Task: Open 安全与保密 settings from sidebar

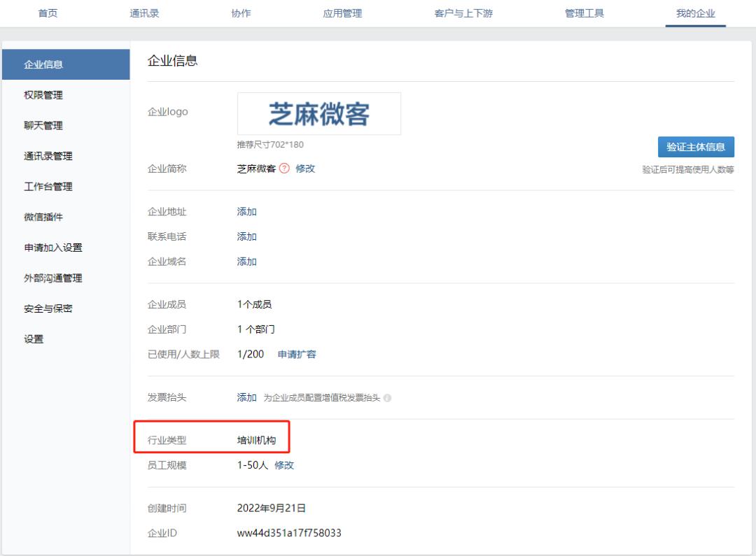Action: [50, 308]
